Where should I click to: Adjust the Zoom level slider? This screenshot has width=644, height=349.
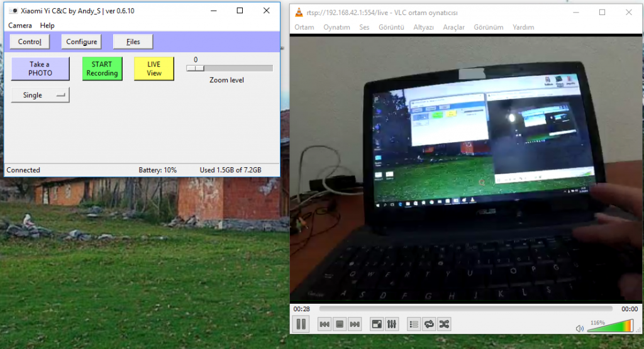(230, 68)
